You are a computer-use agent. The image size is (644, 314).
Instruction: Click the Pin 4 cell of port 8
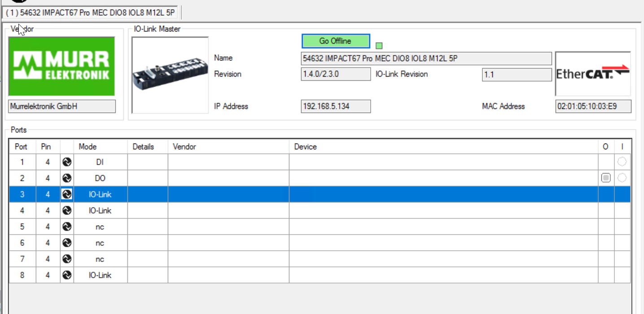point(48,275)
